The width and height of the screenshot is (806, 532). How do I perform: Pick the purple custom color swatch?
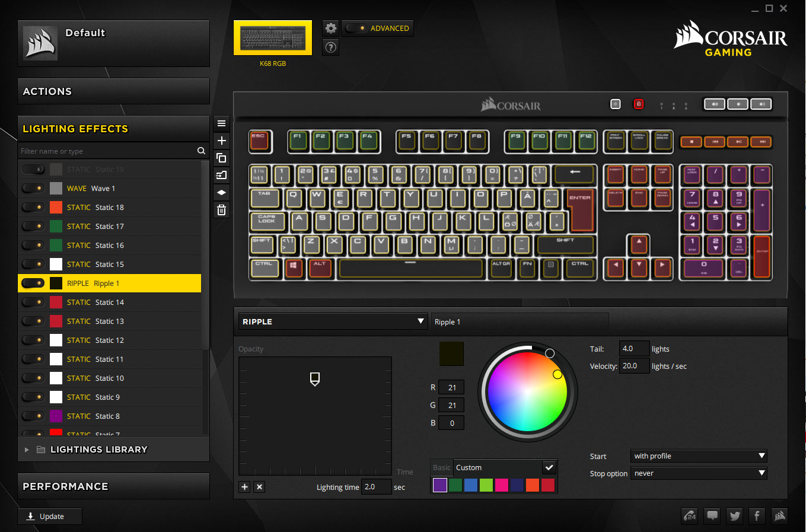pos(439,485)
